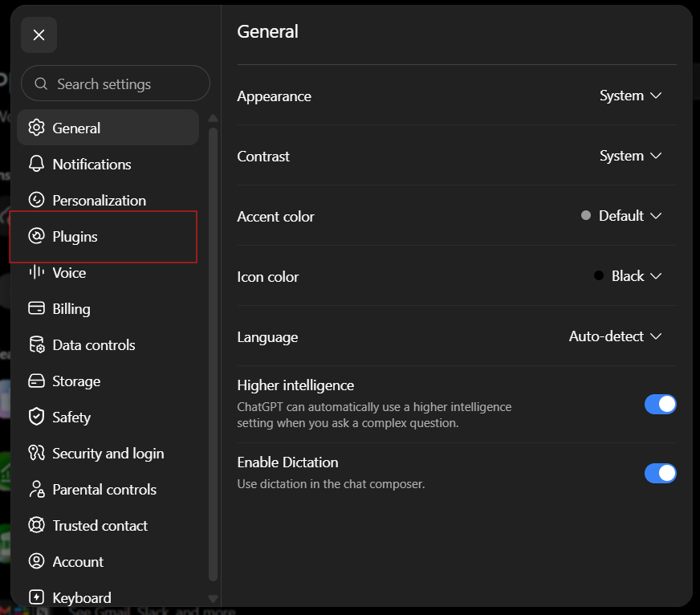Switch to the Voice settings section
700x615 pixels.
click(x=108, y=272)
